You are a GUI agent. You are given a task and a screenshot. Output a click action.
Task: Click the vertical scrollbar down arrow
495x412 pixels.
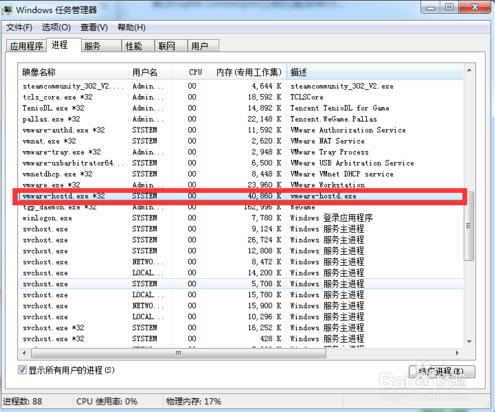pyautogui.click(x=469, y=341)
